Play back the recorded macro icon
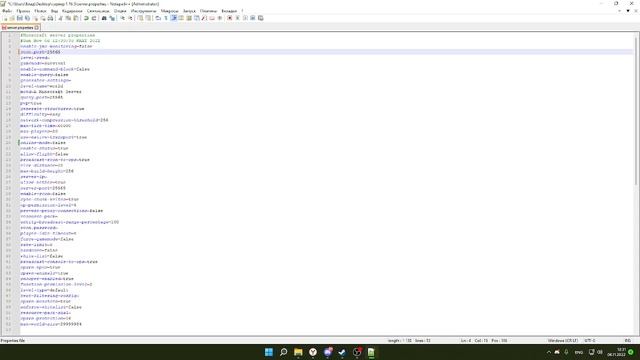640x360 pixels. point(245,18)
